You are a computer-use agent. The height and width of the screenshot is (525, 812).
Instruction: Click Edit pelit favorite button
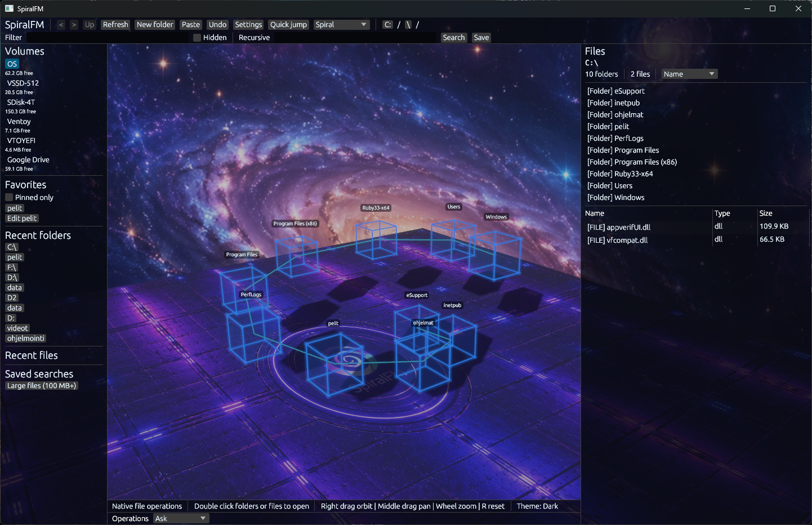click(22, 219)
